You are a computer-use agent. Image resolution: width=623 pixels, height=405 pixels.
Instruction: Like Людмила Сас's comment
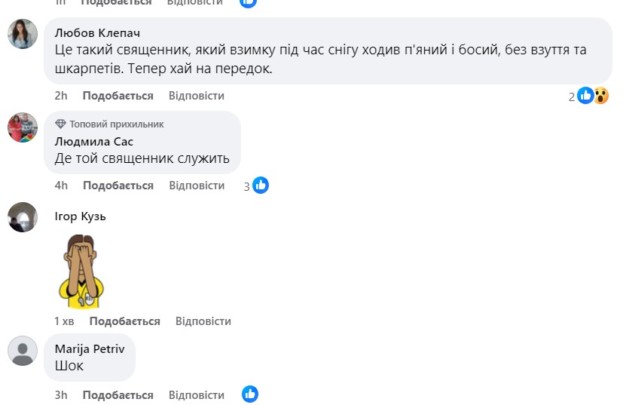point(118,186)
